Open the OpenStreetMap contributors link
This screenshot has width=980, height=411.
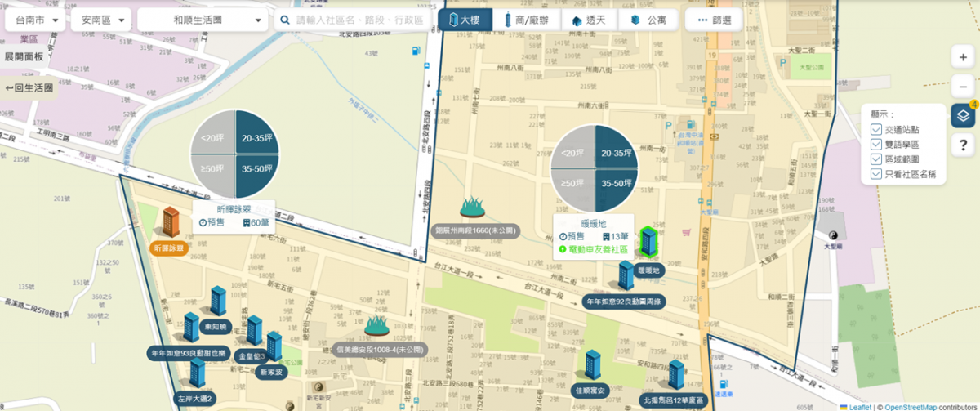click(912, 406)
